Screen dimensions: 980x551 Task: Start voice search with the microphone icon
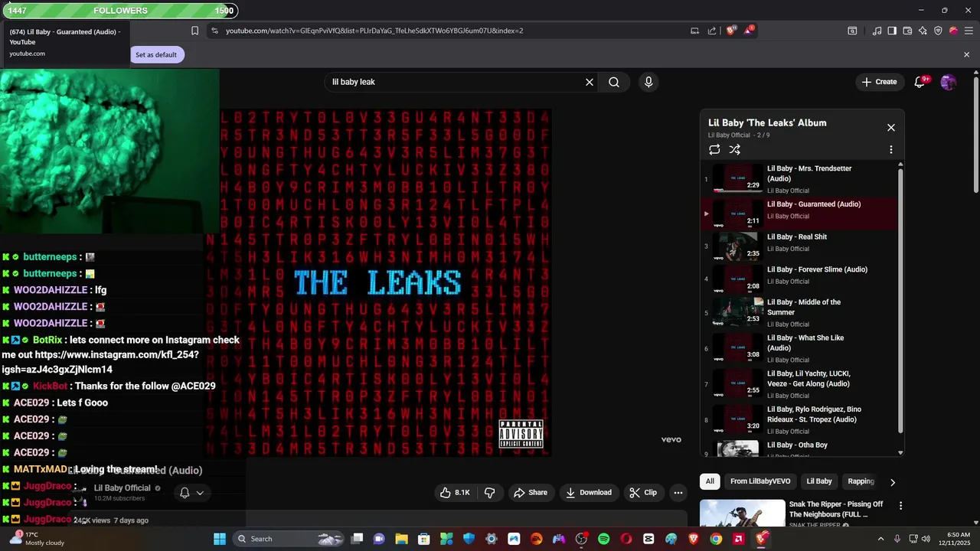click(x=648, y=82)
